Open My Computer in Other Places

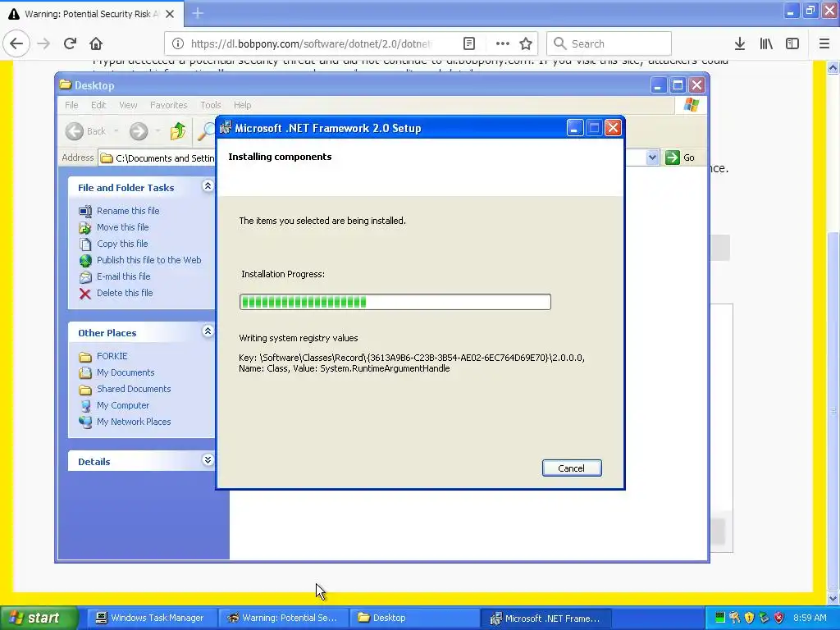pos(123,405)
